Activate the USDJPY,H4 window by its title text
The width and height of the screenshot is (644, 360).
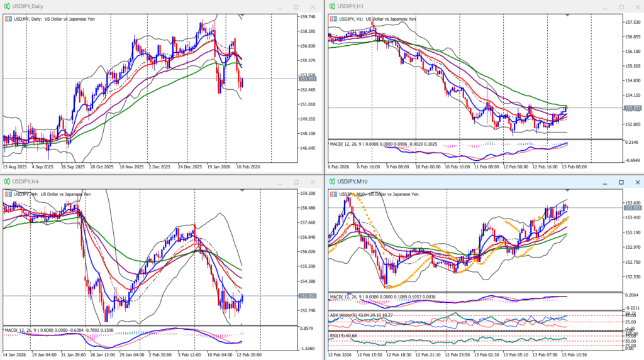pyautogui.click(x=29, y=182)
